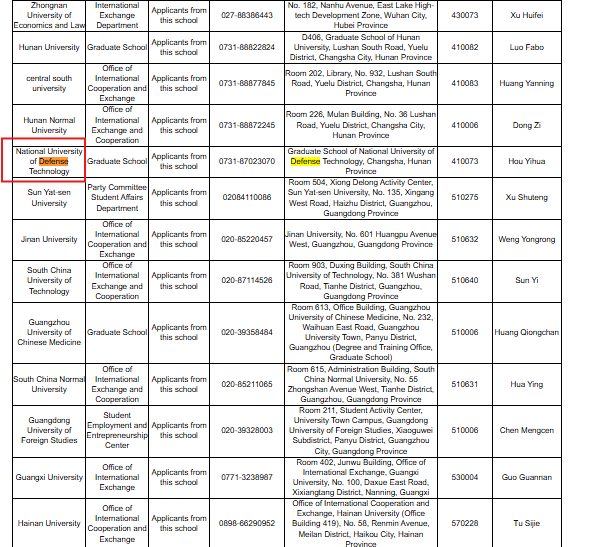This screenshot has width=601, height=547.
Task: Select phone number 020-85220457
Action: click(x=247, y=239)
